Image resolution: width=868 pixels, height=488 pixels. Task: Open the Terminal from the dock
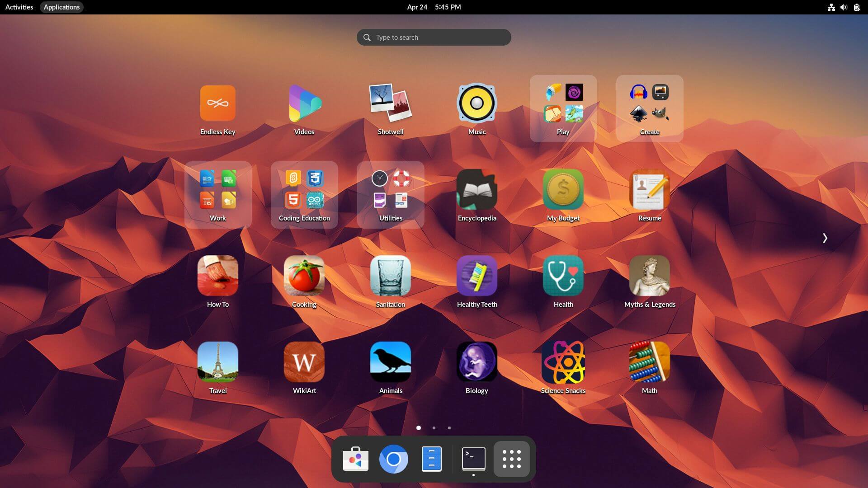(x=473, y=459)
